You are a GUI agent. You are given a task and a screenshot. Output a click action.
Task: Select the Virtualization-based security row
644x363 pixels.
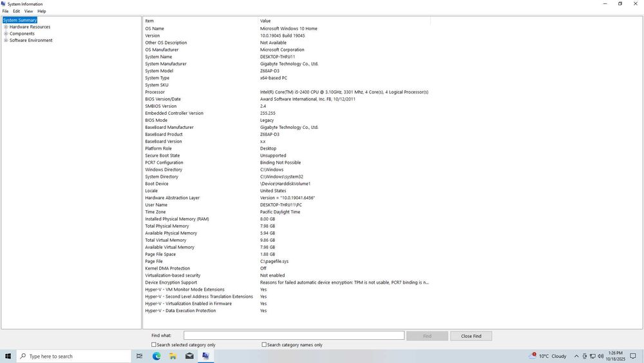287,275
